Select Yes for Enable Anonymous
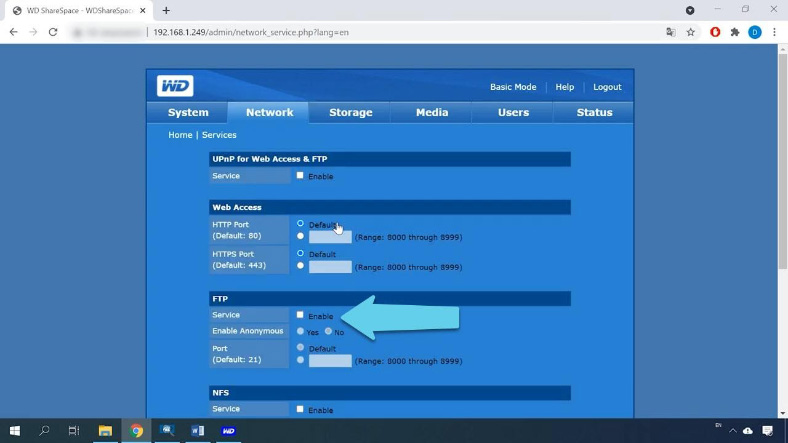 300,331
